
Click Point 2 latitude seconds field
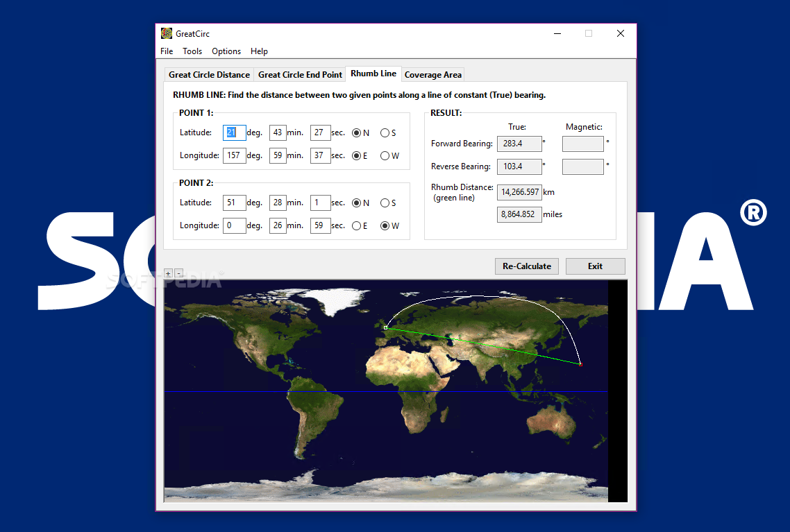[321, 203]
